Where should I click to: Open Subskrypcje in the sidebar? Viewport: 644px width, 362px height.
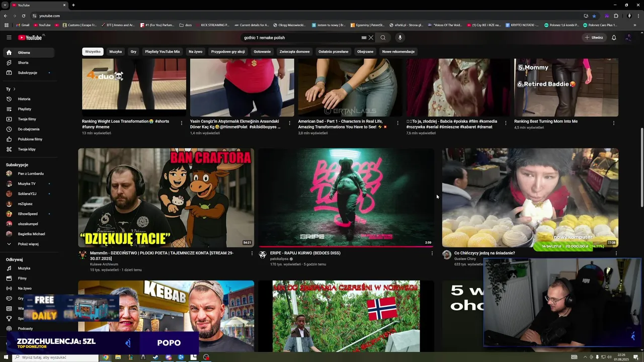(29, 73)
